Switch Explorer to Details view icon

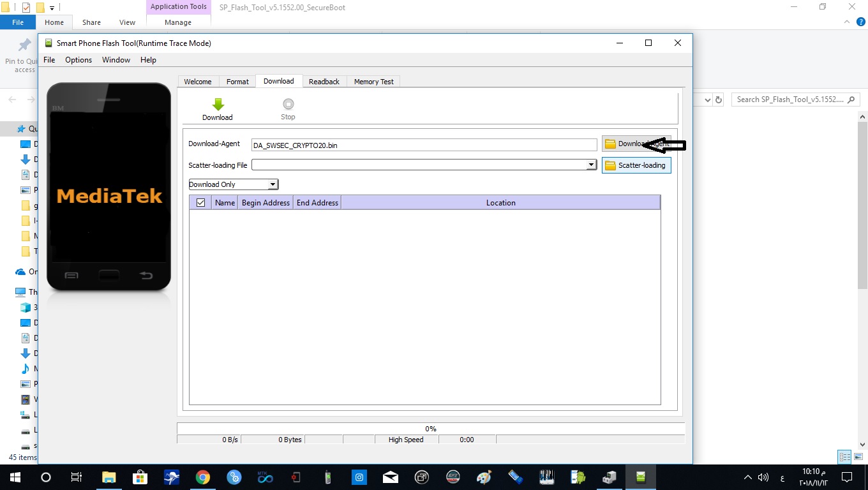pyautogui.click(x=844, y=457)
